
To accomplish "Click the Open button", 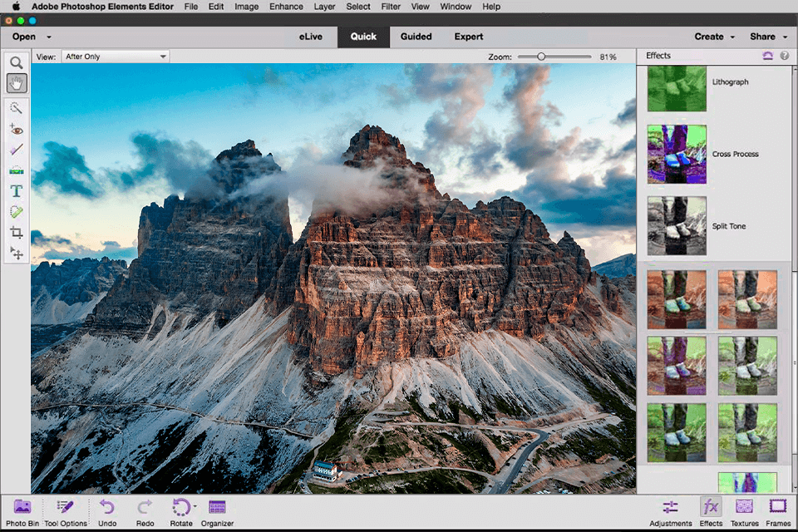I will [24, 37].
